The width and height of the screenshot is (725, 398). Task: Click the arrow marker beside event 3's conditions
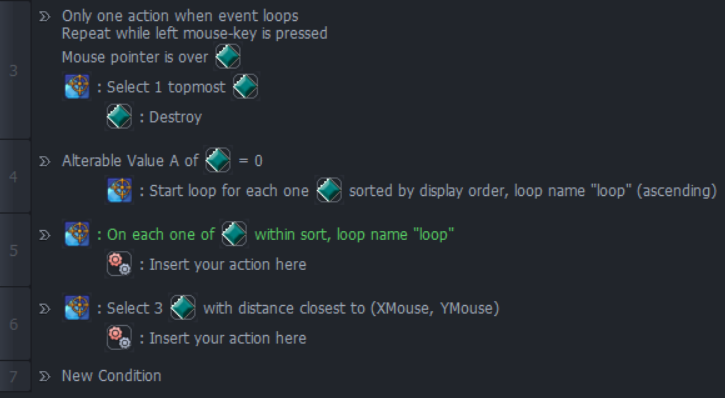[x=44, y=17]
